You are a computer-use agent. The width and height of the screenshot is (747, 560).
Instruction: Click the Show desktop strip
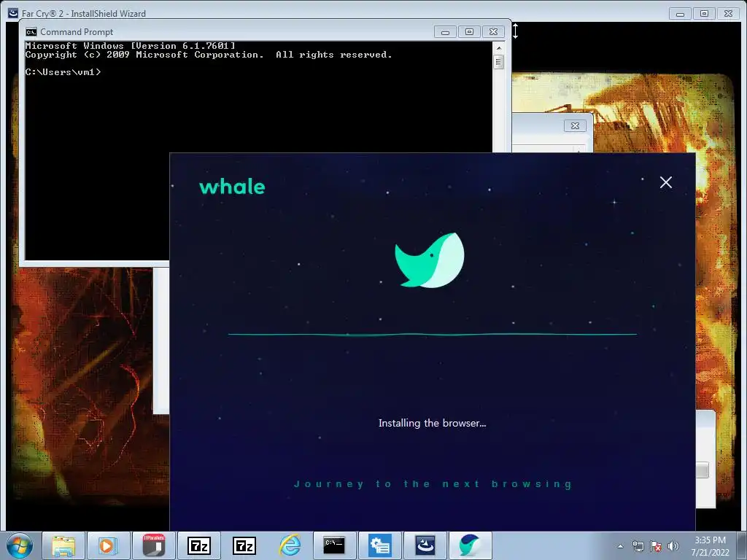point(743,545)
